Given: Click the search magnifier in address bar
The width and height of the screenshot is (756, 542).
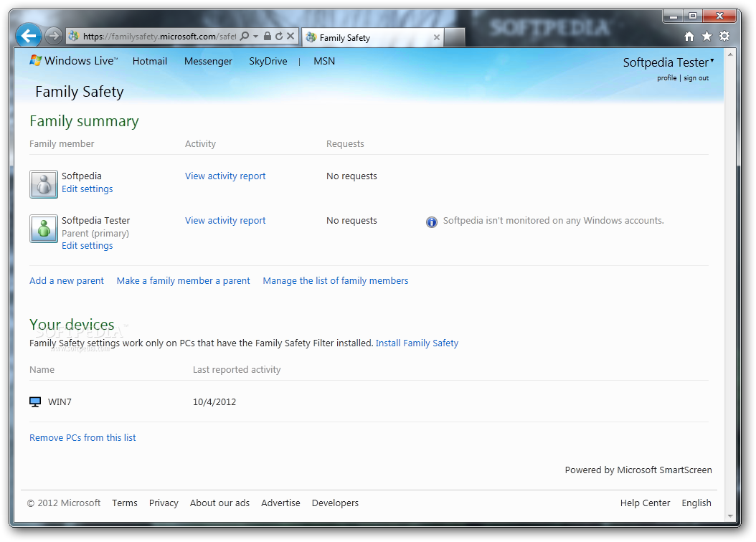Looking at the screenshot, I should [x=245, y=36].
